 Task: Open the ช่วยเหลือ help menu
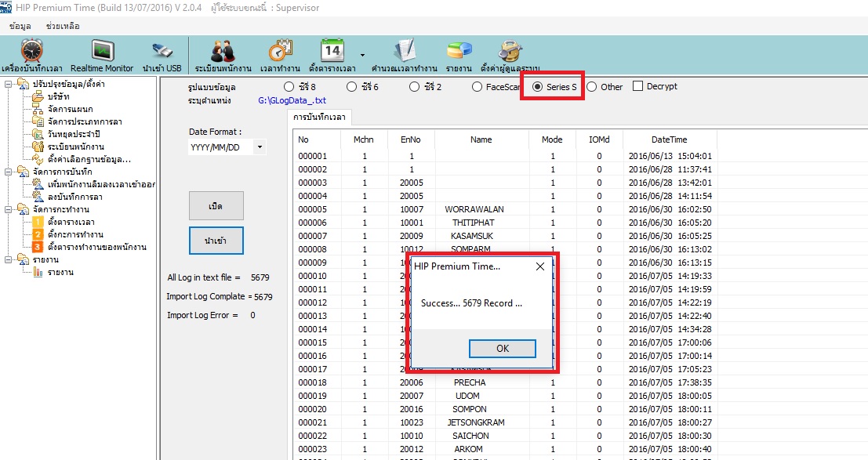pyautogui.click(x=63, y=26)
